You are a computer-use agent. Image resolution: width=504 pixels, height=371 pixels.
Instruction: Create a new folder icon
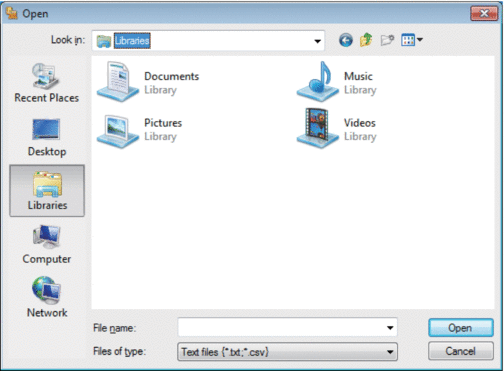(387, 40)
